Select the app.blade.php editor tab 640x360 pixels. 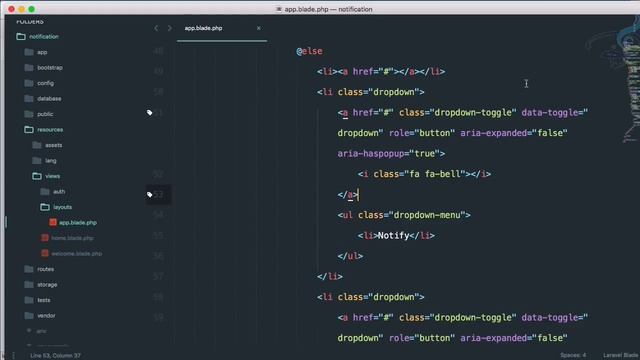coord(222,29)
